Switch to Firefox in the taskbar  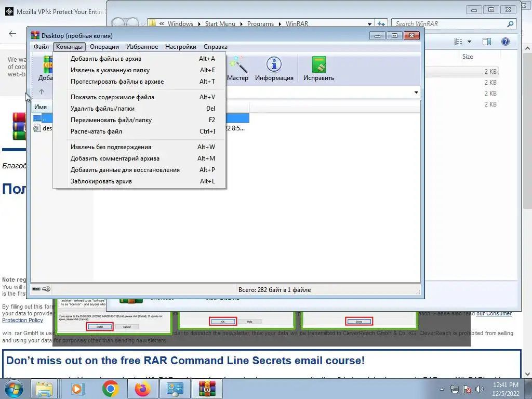tap(142, 389)
